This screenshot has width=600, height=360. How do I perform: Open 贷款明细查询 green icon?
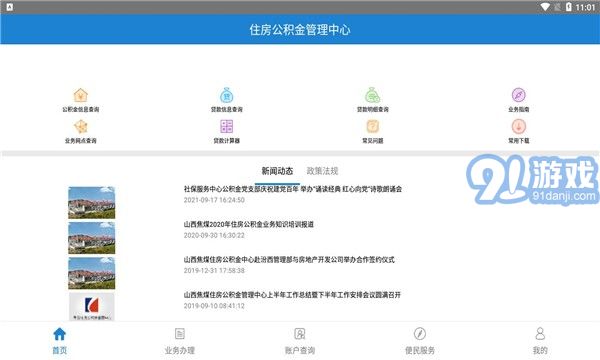click(372, 95)
